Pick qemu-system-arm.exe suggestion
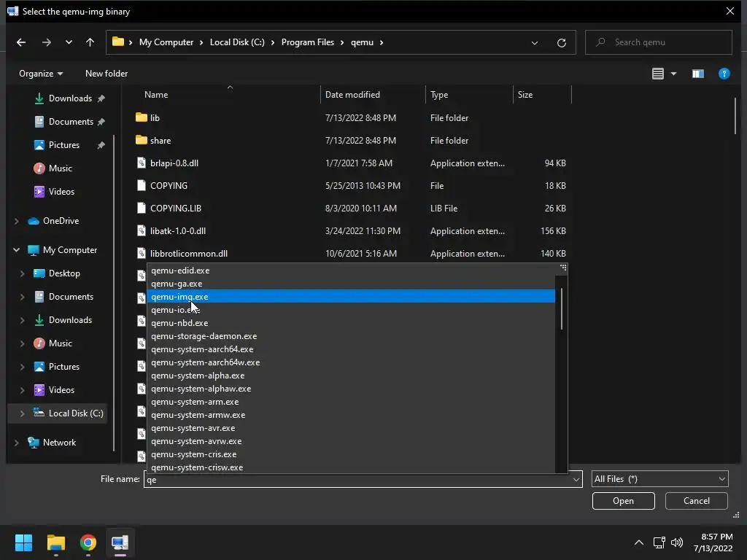Image resolution: width=747 pixels, height=560 pixels. (351, 402)
